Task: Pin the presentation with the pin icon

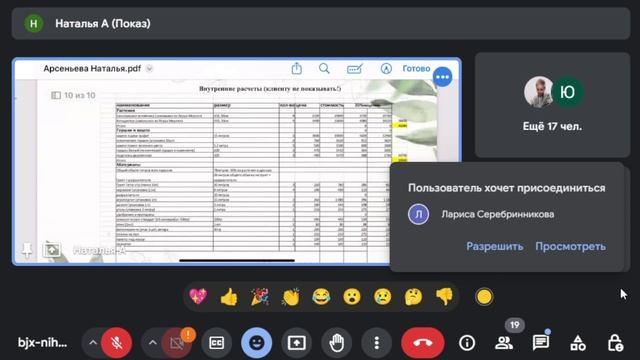Action: [x=27, y=250]
